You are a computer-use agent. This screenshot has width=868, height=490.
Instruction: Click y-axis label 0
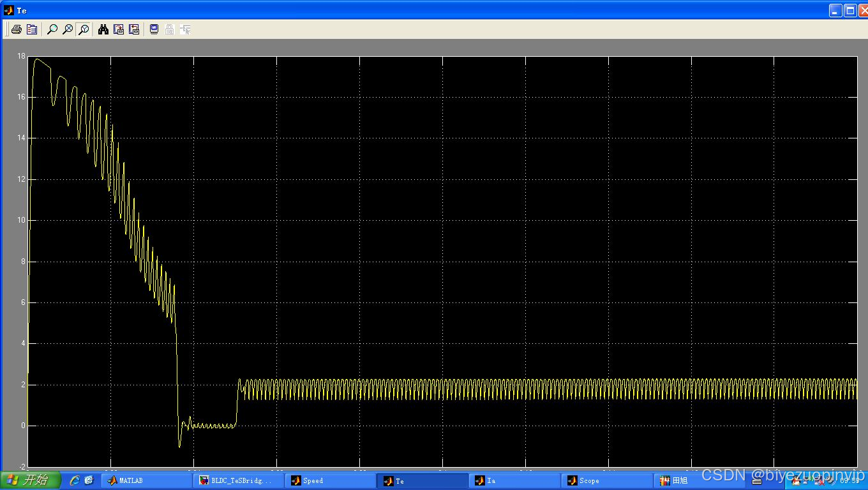coord(23,426)
